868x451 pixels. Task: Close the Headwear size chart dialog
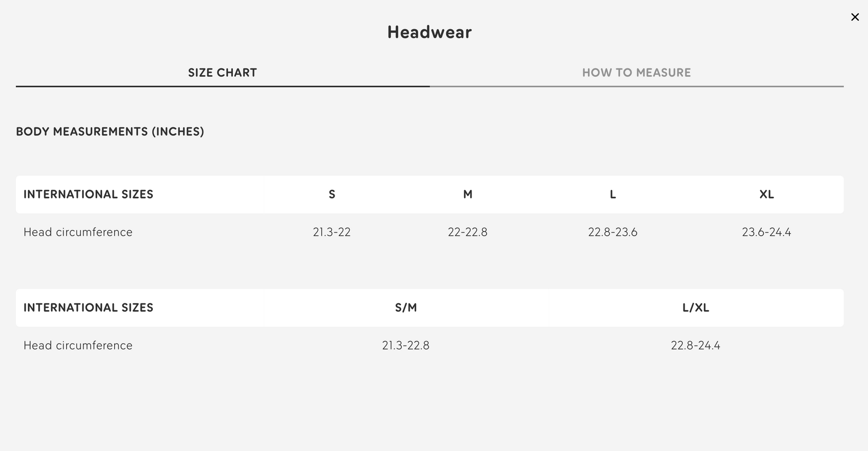click(855, 17)
